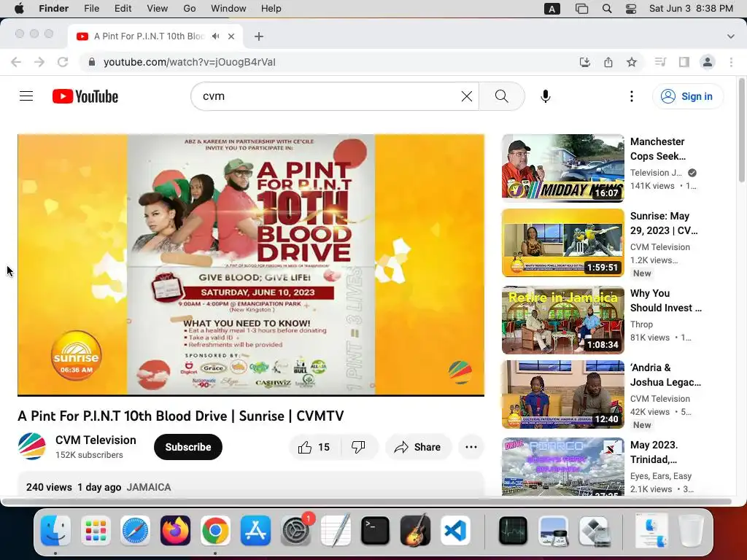747x560 pixels.
Task: Open Chrome profile avatar
Action: (708, 62)
